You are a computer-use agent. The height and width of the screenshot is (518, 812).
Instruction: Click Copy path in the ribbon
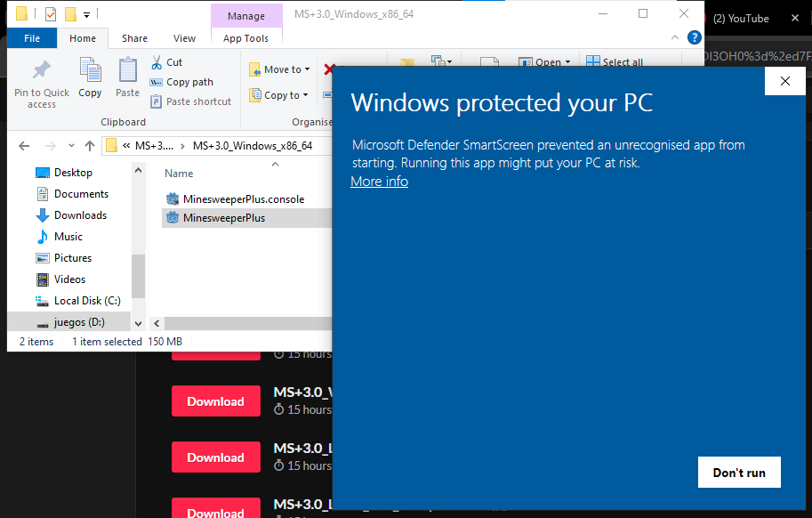pyautogui.click(x=181, y=82)
